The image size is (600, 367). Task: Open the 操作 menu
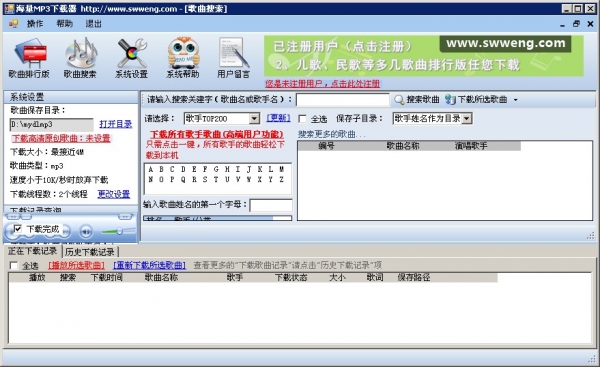click(35, 24)
